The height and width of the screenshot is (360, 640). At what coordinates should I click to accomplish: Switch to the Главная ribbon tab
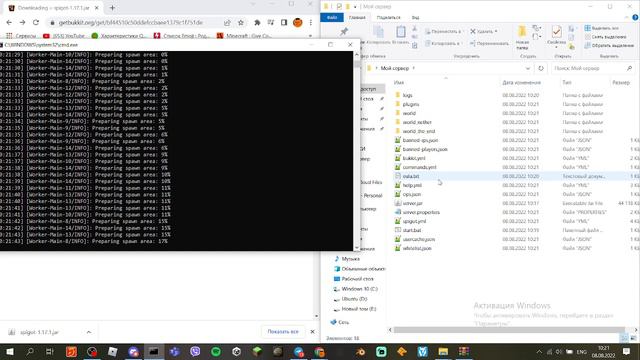coord(357,18)
